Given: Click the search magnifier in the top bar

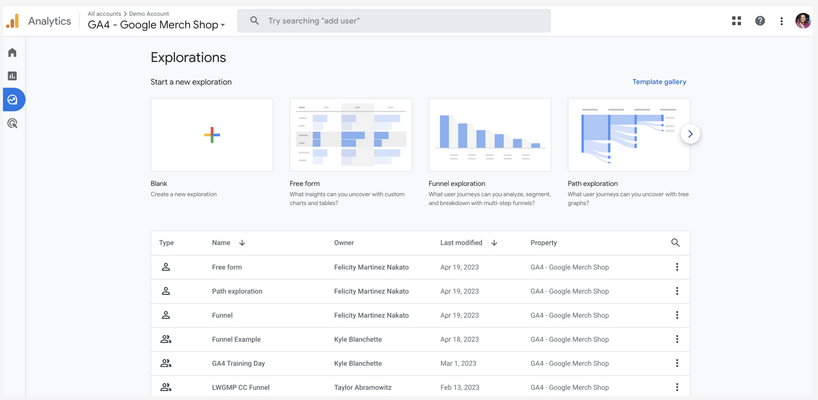Looking at the screenshot, I should [x=255, y=21].
